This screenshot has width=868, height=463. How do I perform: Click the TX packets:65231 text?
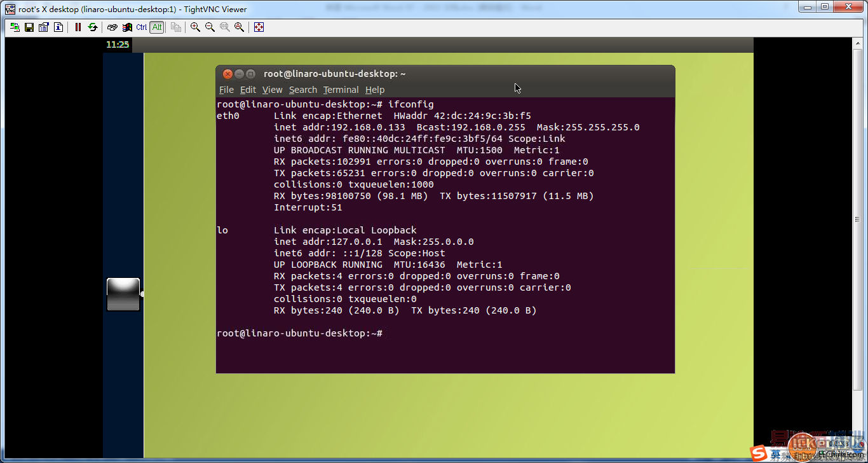[x=320, y=173]
